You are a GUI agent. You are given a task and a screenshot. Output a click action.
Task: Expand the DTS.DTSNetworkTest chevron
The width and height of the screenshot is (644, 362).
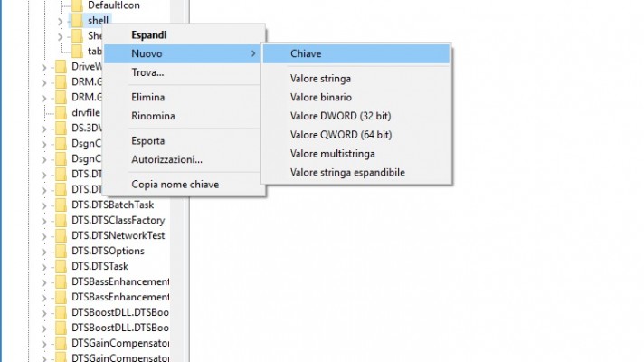pos(44,237)
